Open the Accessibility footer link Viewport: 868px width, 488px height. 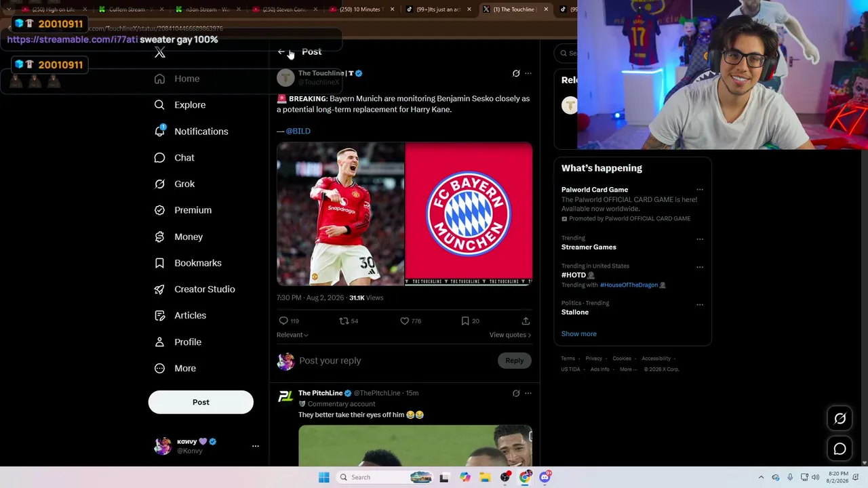[x=656, y=359]
